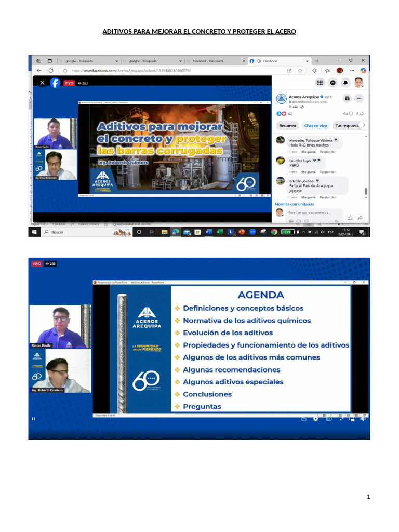
Task: Mute the Facebook tab audio speaker icon
Action: tap(259, 61)
